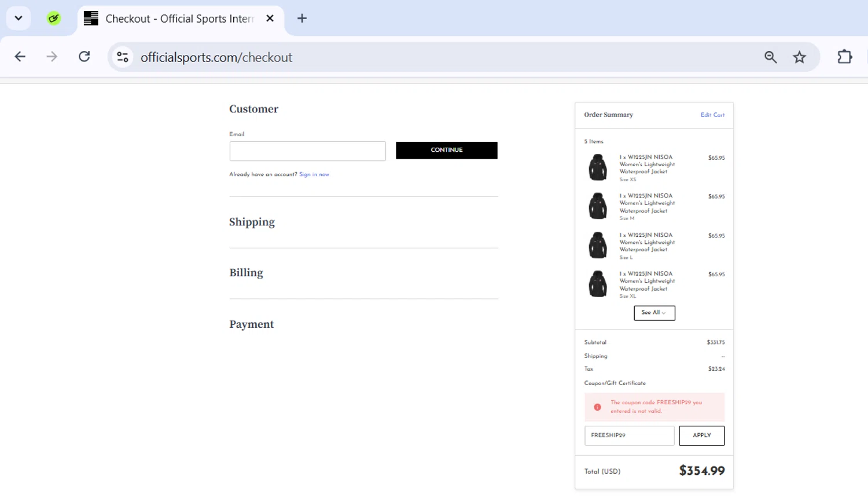Viewport: 868px width, 501px height.
Task: Click the Customer section heading
Action: pos(253,109)
